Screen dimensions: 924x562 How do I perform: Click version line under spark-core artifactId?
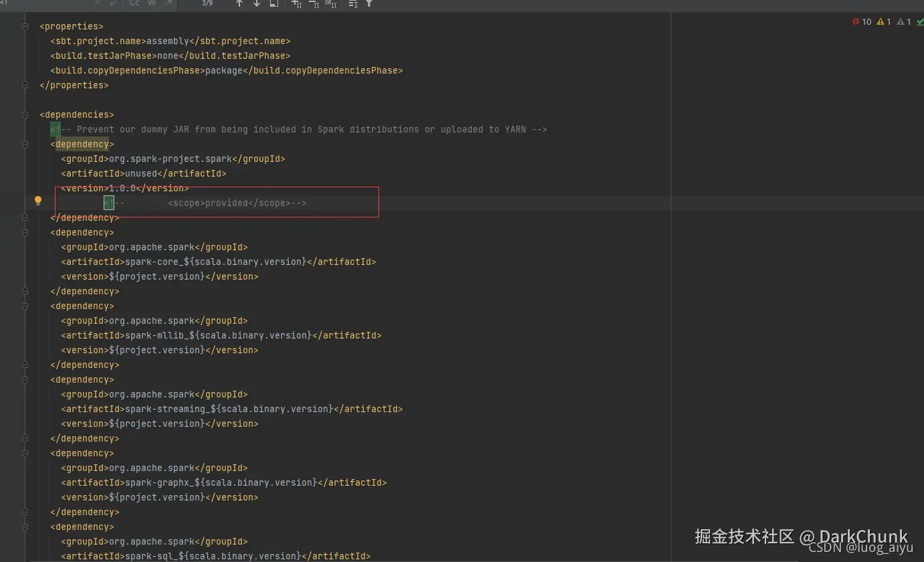(160, 276)
